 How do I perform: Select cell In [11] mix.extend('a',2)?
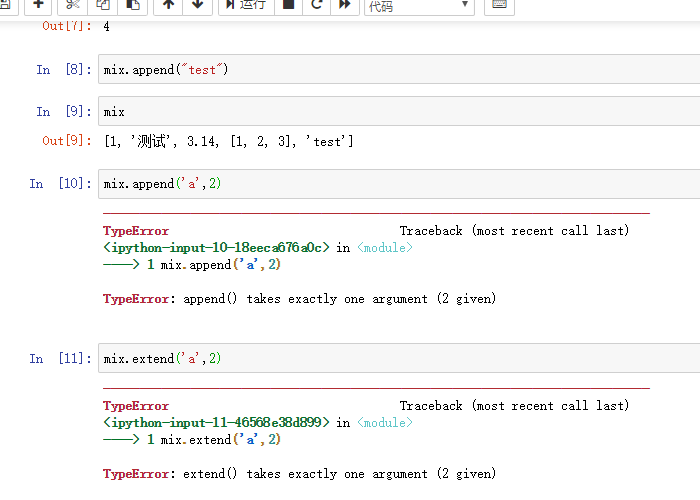[399, 358]
